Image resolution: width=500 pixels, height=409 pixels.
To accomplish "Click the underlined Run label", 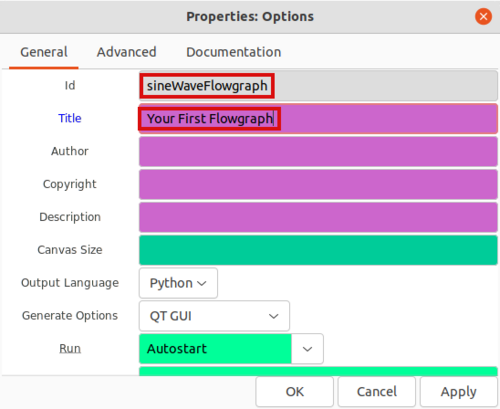I will coord(70,348).
